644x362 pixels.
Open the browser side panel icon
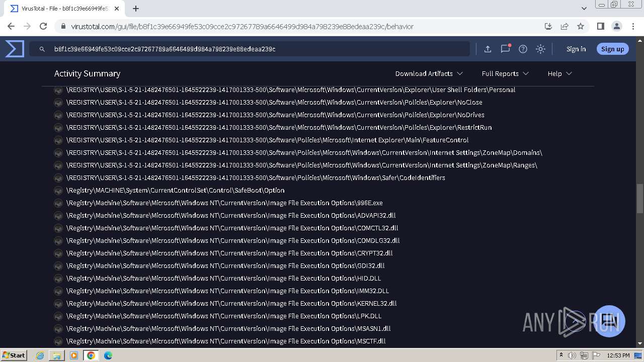click(x=600, y=26)
